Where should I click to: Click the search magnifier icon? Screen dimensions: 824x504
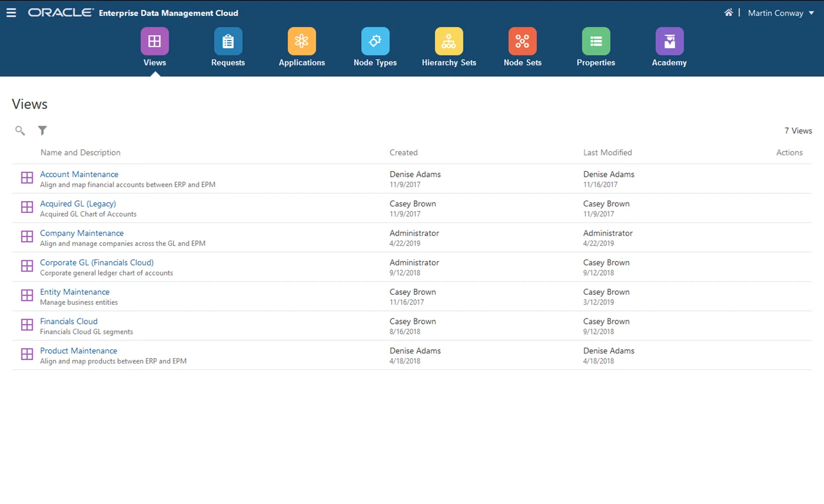(20, 131)
